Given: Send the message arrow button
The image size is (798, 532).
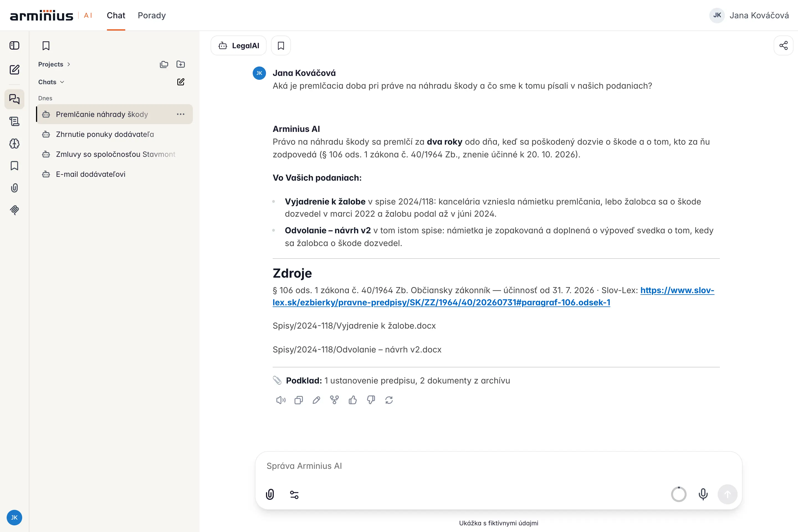Looking at the screenshot, I should 727,494.
